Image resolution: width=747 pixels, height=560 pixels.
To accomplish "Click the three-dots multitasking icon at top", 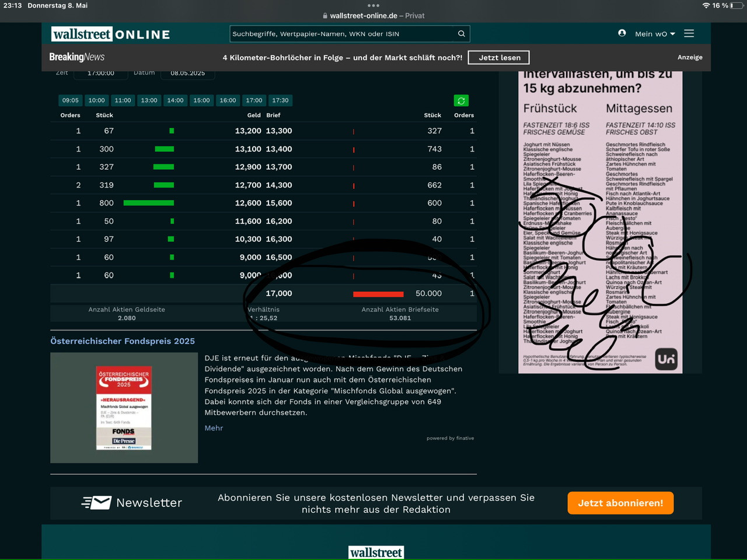I will pos(373,5).
